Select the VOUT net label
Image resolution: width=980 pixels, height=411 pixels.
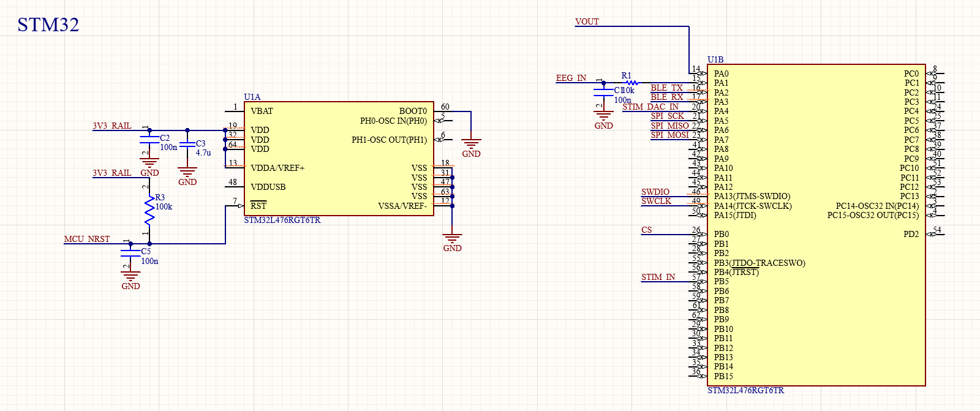(587, 22)
